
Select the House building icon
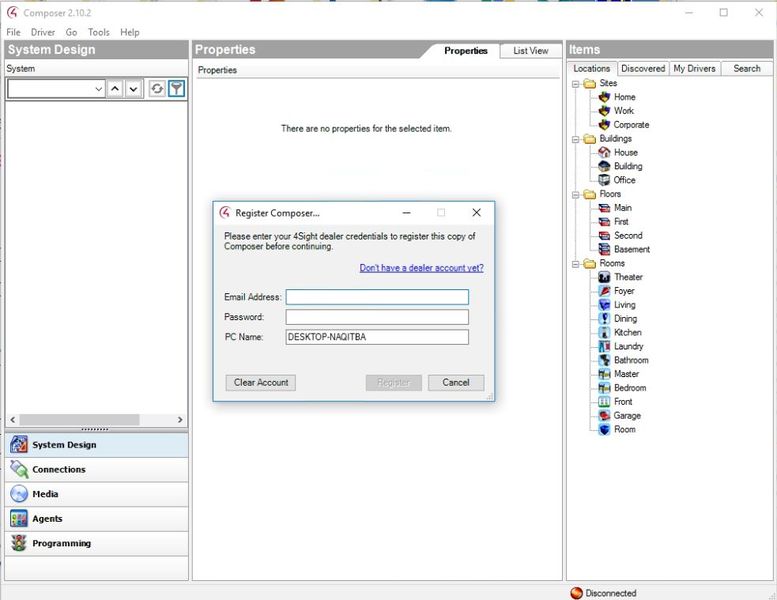[604, 153]
